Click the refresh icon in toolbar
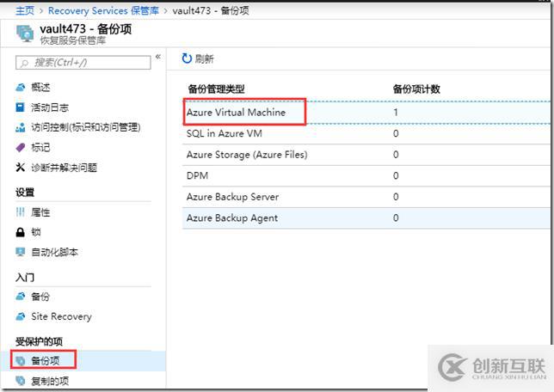The width and height of the screenshot is (554, 392). click(187, 58)
